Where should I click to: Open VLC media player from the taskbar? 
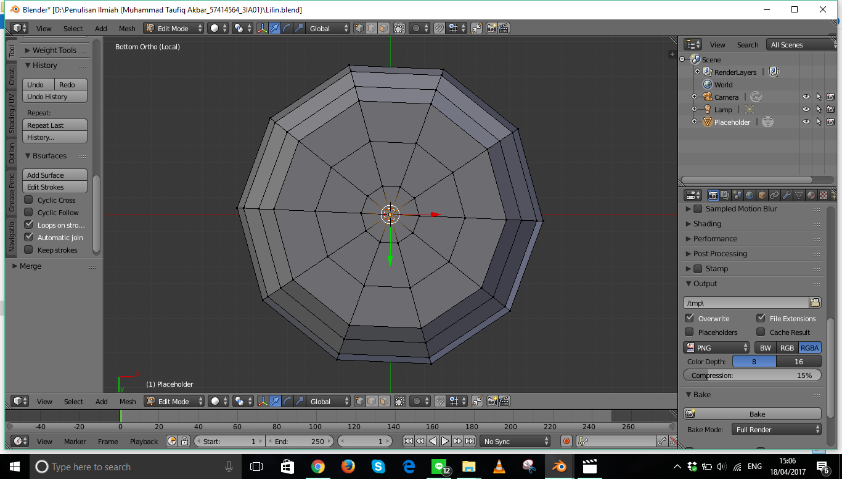499,467
